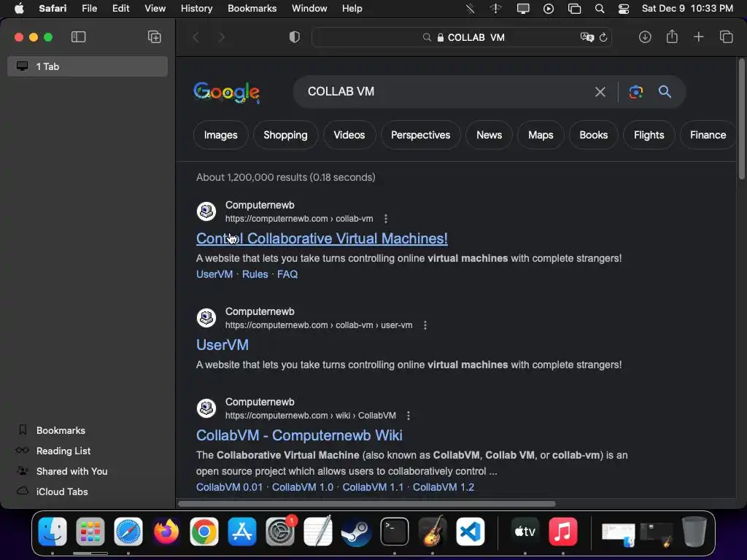Open the UserVM result title link

pyautogui.click(x=222, y=345)
